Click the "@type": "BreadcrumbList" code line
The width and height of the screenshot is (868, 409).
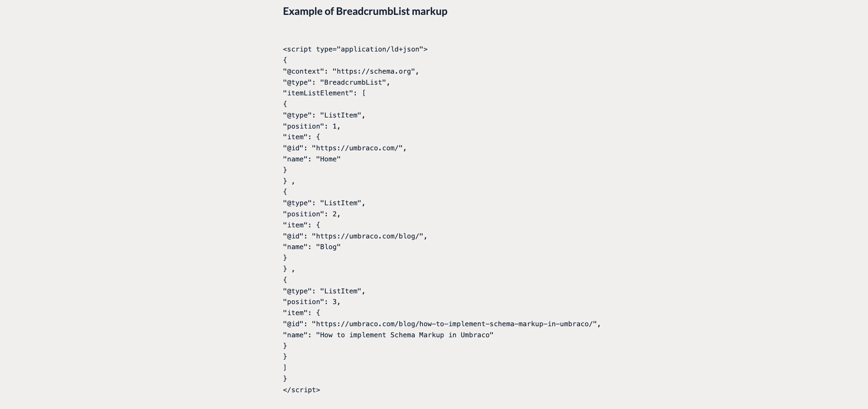[336, 82]
